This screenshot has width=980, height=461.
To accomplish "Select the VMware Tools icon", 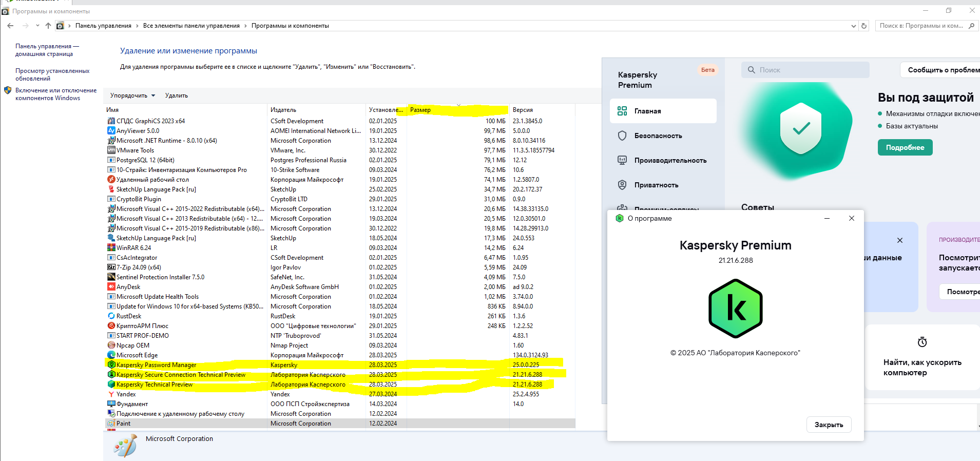I will [x=111, y=150].
